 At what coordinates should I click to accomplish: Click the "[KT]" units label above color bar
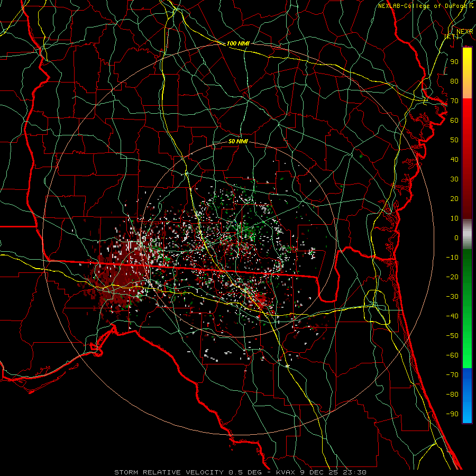[x=452, y=36]
